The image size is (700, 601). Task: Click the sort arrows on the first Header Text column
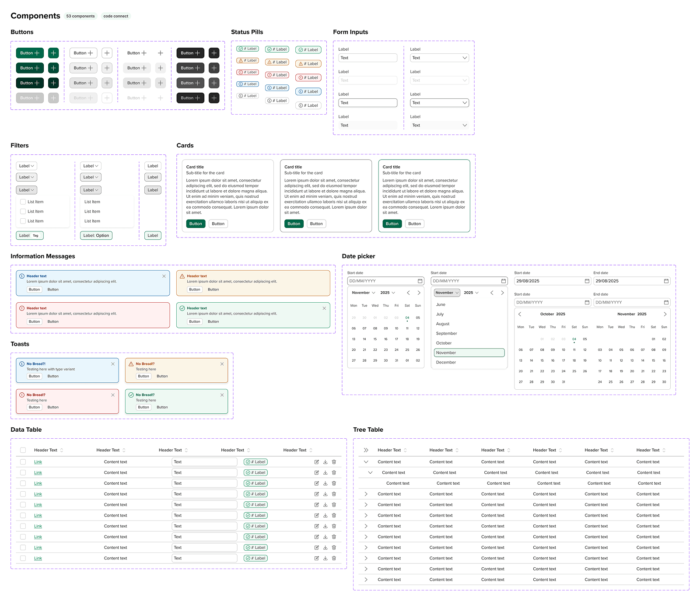tap(61, 450)
